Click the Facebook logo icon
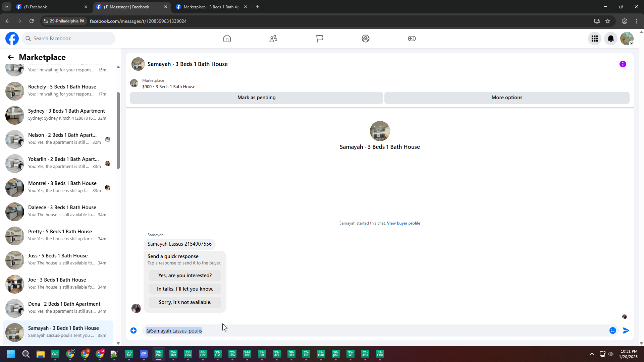The image size is (644, 362). [x=12, y=39]
